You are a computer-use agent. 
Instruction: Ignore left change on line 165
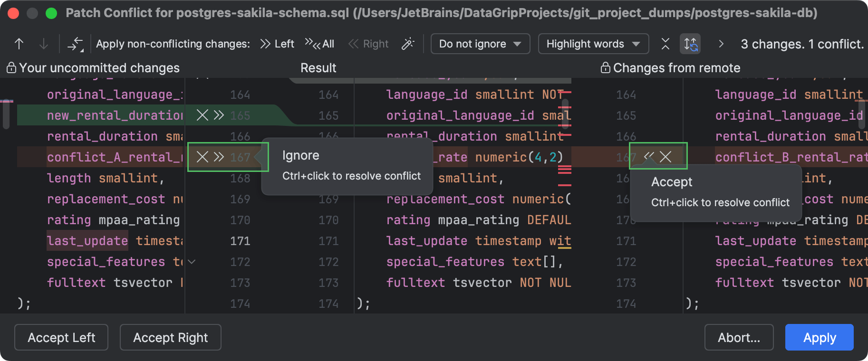click(203, 115)
